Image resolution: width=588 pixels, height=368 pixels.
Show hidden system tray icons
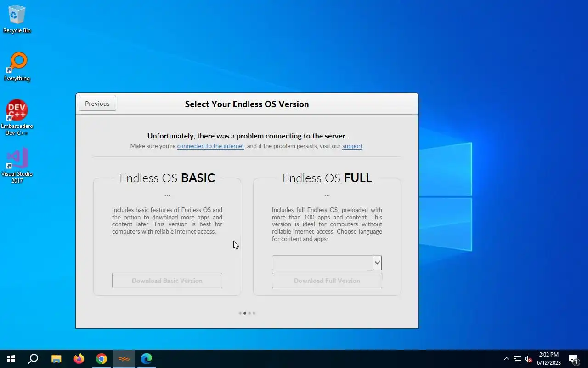coord(506,359)
